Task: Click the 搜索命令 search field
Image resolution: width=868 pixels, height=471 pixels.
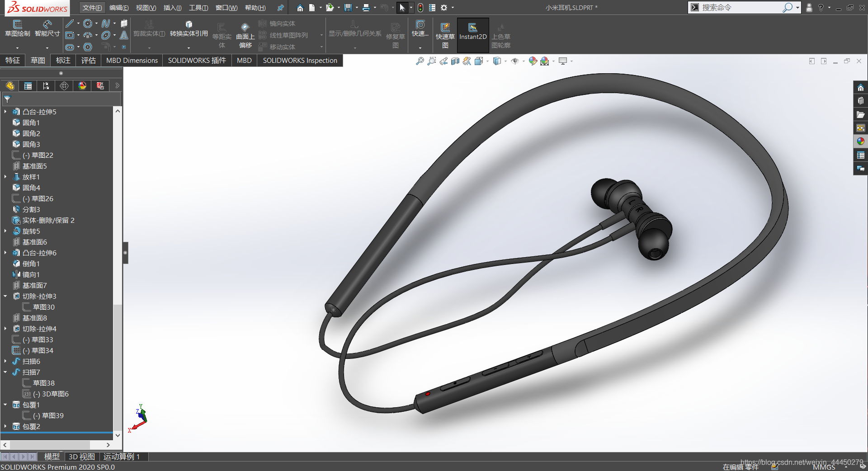Action: tap(741, 7)
